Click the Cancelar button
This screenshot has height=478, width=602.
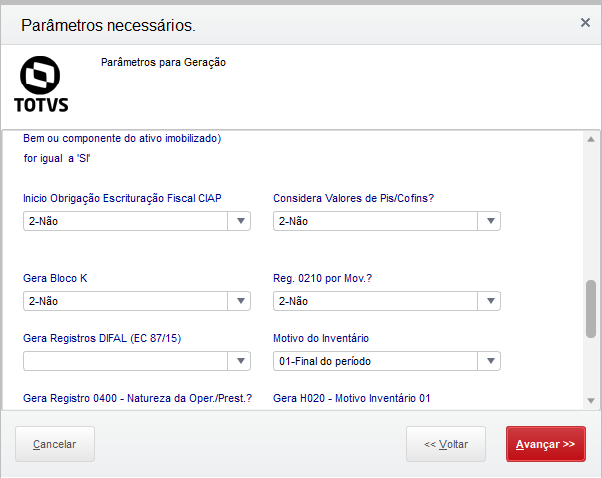click(x=55, y=444)
